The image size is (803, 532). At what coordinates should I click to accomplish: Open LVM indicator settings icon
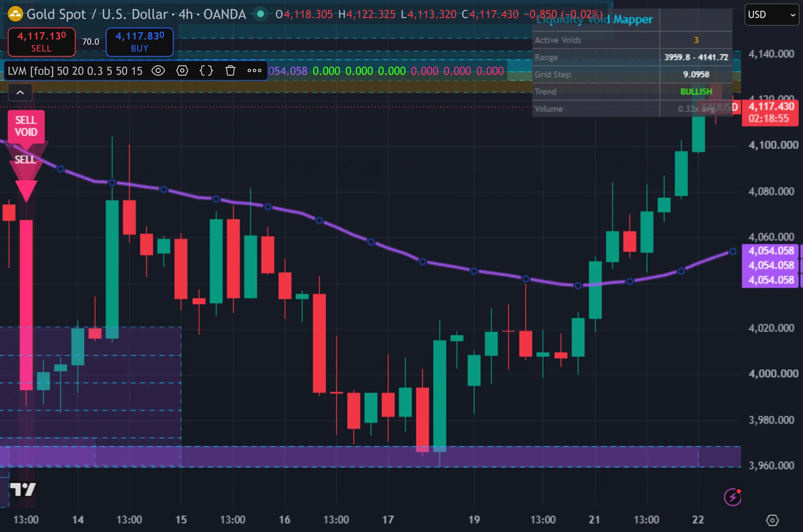[182, 71]
